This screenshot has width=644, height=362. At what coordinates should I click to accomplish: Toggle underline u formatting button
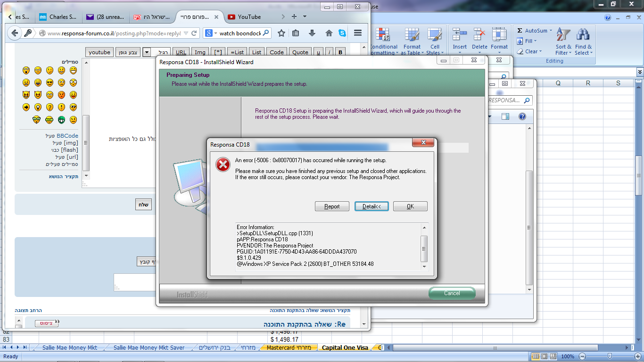(x=318, y=52)
